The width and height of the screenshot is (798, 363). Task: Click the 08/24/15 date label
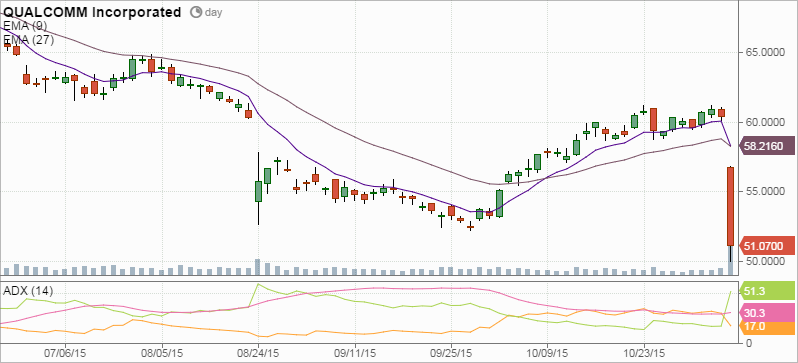[x=258, y=353]
